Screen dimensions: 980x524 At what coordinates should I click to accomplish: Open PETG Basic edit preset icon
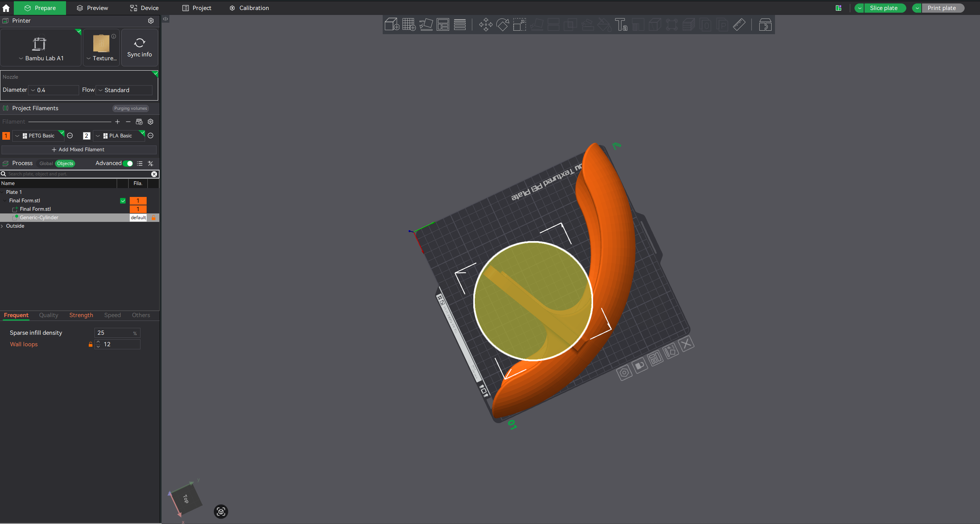click(70, 136)
